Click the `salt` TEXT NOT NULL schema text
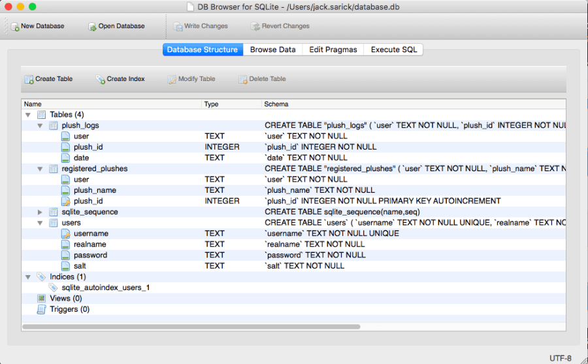588x364 pixels. pos(304,266)
